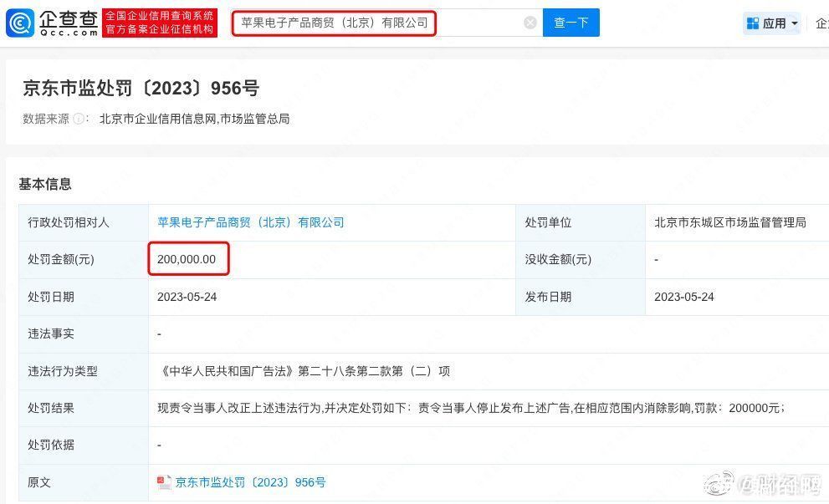Image resolution: width=829 pixels, height=504 pixels.
Task: Click the 基本信息 section heading
Action: [45, 184]
